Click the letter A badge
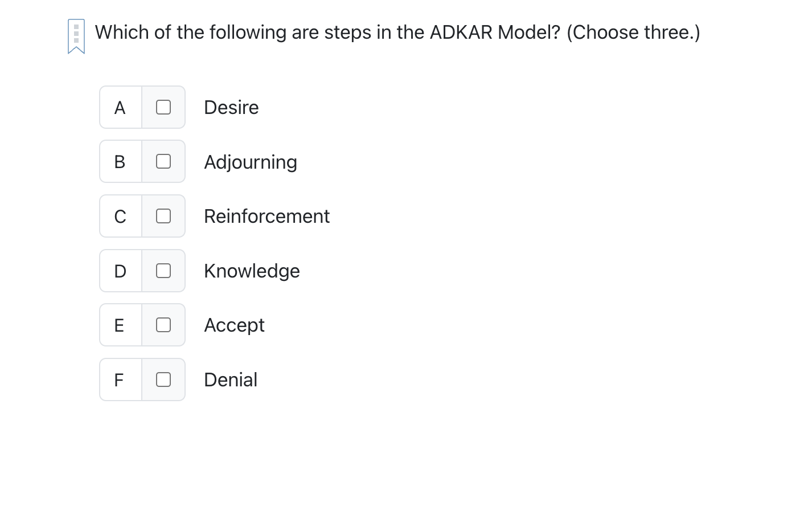Image resolution: width=812 pixels, height=514 pixels. point(120,107)
